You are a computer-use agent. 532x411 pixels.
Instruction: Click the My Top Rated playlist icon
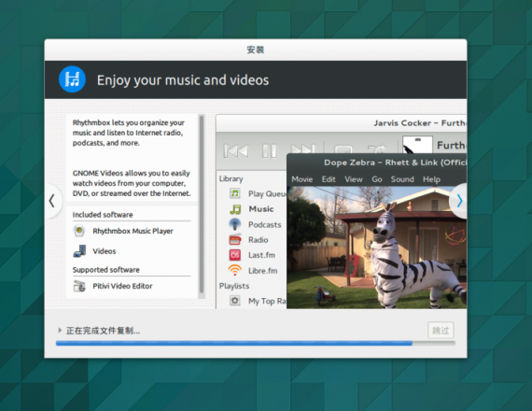coord(235,301)
